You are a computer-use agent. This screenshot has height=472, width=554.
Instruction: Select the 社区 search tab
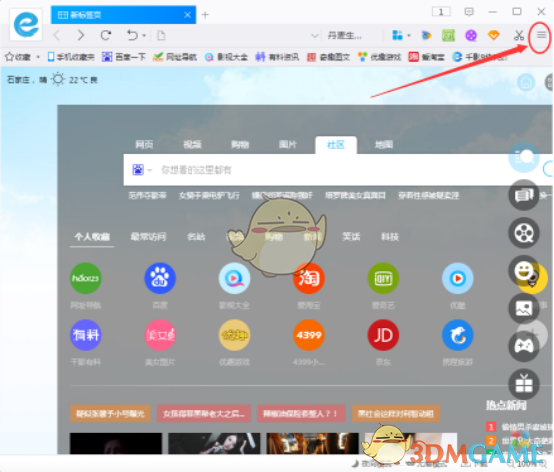(x=336, y=145)
